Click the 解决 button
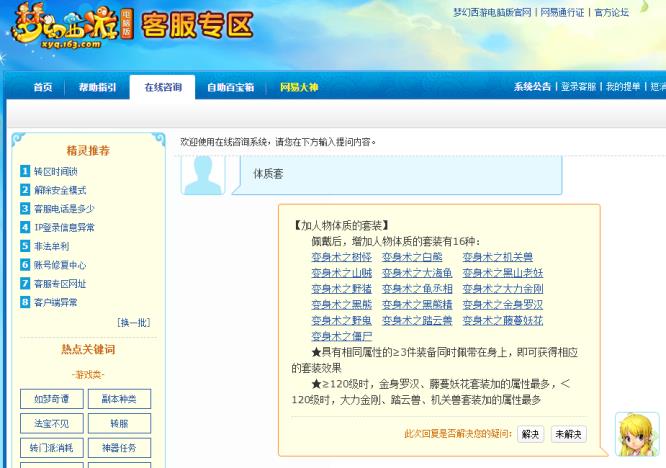The image size is (666, 468). coord(531,434)
